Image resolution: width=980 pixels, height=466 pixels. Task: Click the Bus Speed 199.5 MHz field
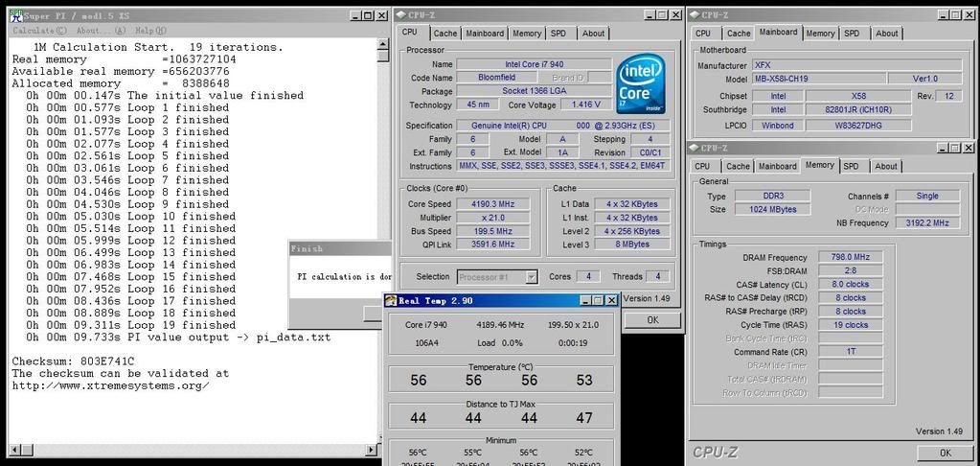tap(493, 231)
